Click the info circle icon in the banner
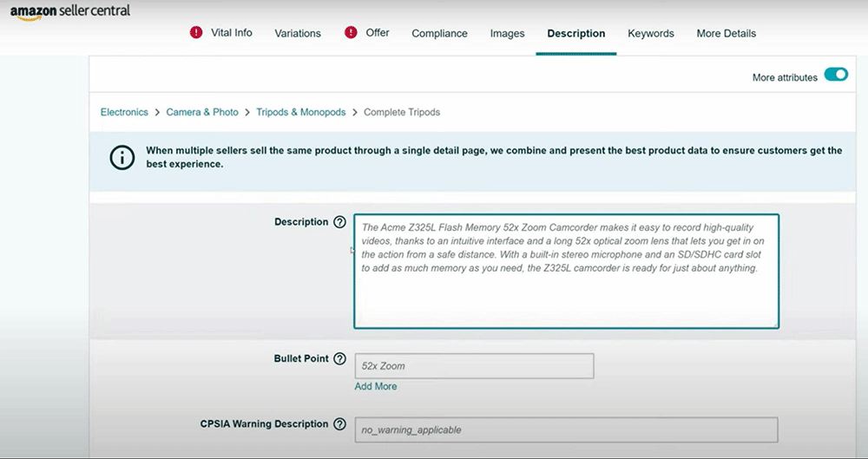Viewport: 868px width, 459px height. click(122, 157)
